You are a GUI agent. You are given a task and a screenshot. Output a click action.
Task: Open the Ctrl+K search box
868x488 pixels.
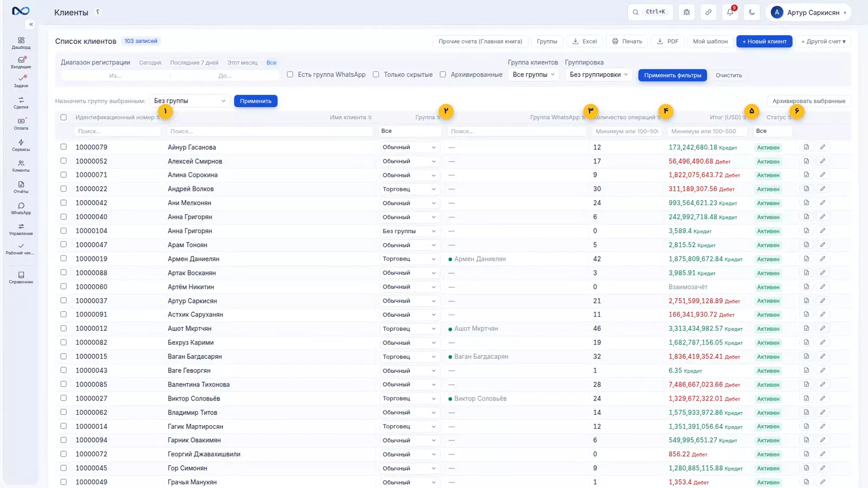coord(650,12)
